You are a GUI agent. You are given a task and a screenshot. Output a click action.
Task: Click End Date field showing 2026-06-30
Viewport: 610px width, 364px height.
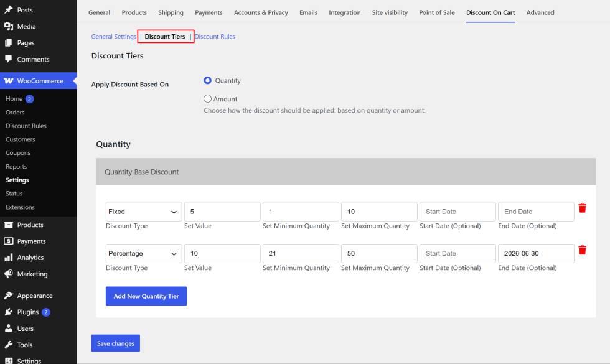pos(536,254)
